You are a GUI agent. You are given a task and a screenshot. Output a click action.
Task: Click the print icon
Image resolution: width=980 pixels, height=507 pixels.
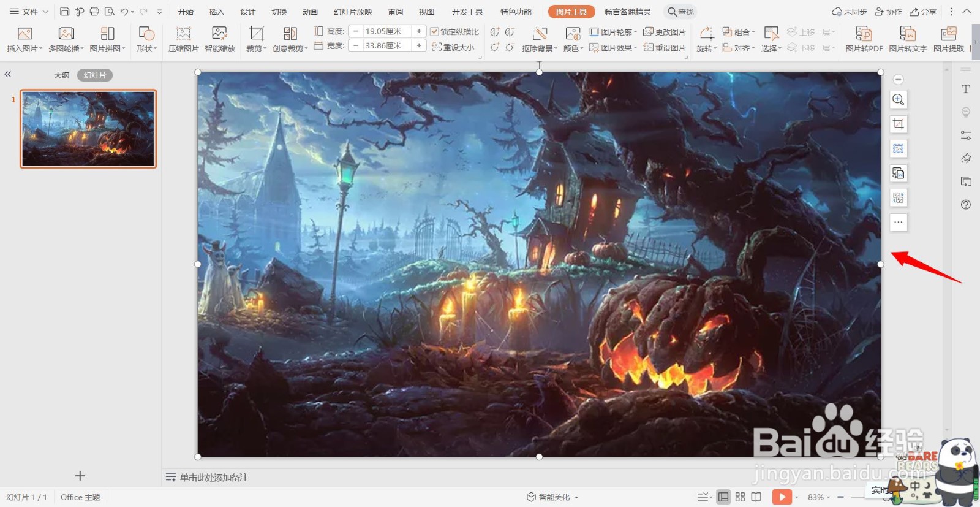click(x=94, y=12)
